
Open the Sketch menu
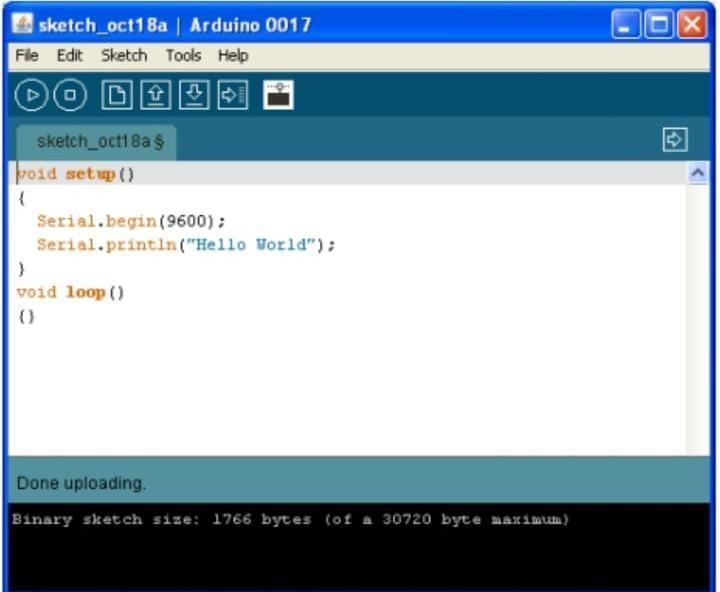click(124, 56)
